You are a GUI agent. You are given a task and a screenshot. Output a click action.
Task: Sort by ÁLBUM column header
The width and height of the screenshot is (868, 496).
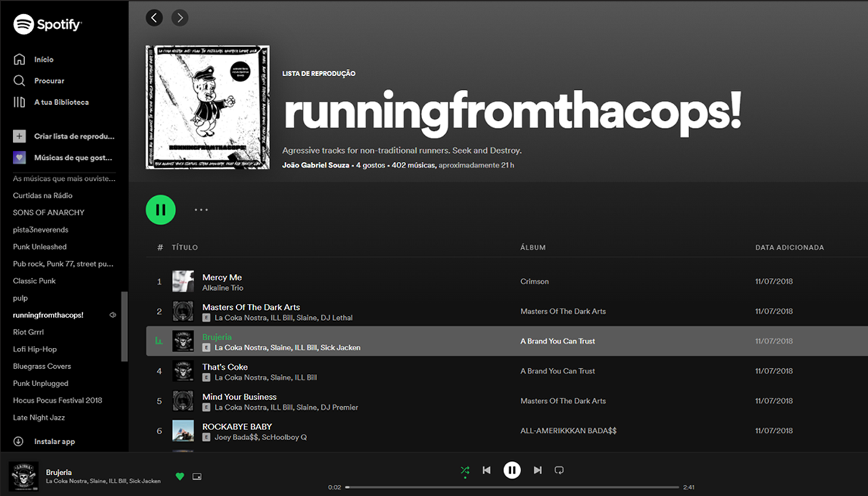[x=533, y=247]
